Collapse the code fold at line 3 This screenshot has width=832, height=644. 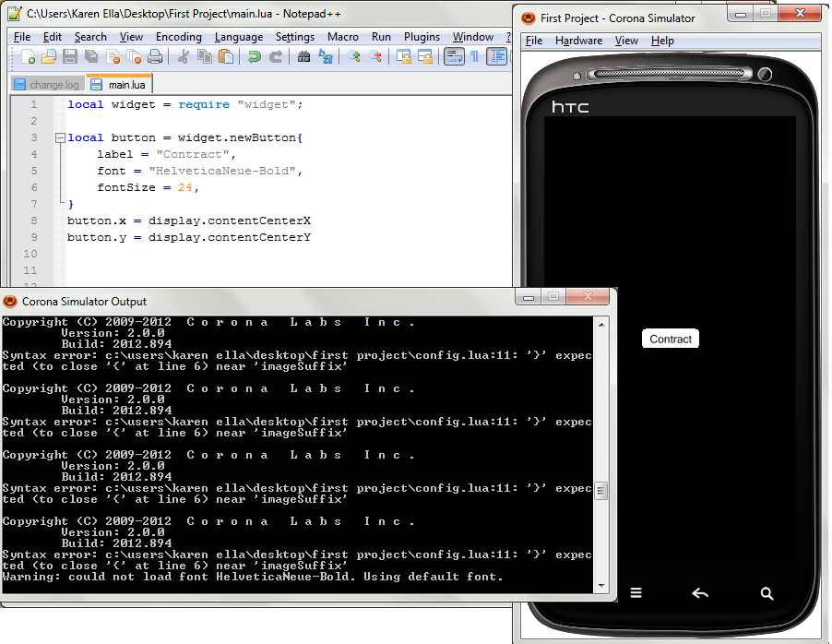tap(60, 138)
